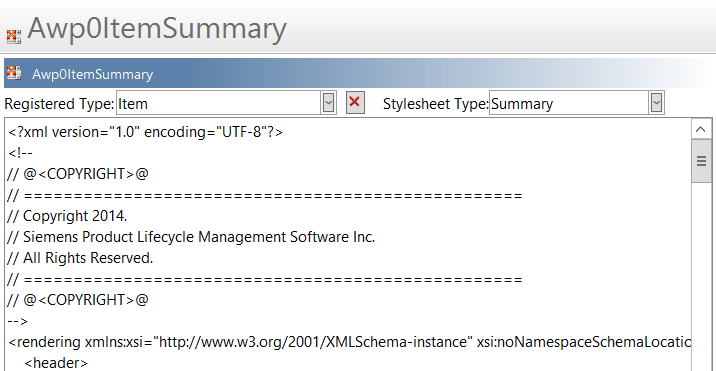Click the Siemens Product Lifecycle Management line

pos(191,237)
